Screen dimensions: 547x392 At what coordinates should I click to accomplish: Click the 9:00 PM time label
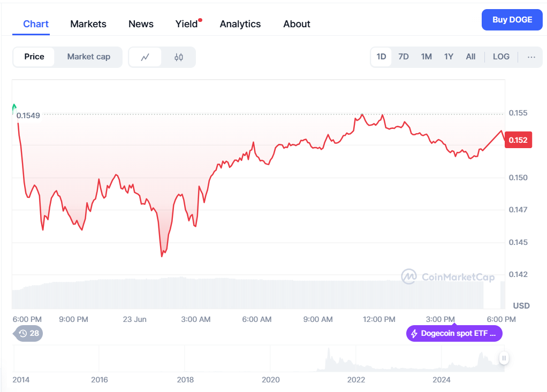(x=73, y=319)
